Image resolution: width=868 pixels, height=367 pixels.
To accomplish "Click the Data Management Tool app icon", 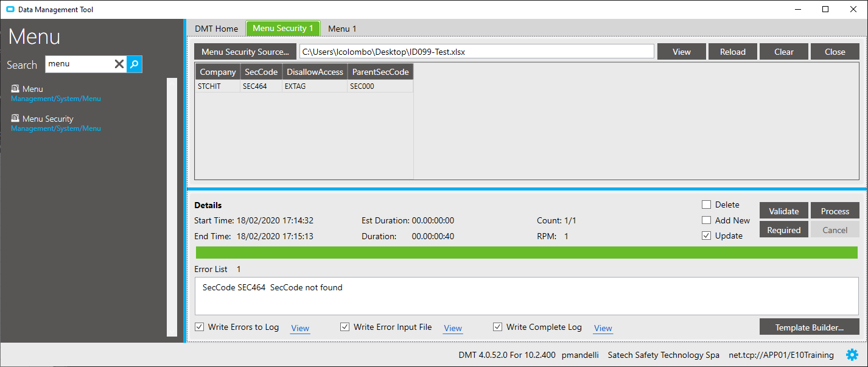I will point(10,10).
